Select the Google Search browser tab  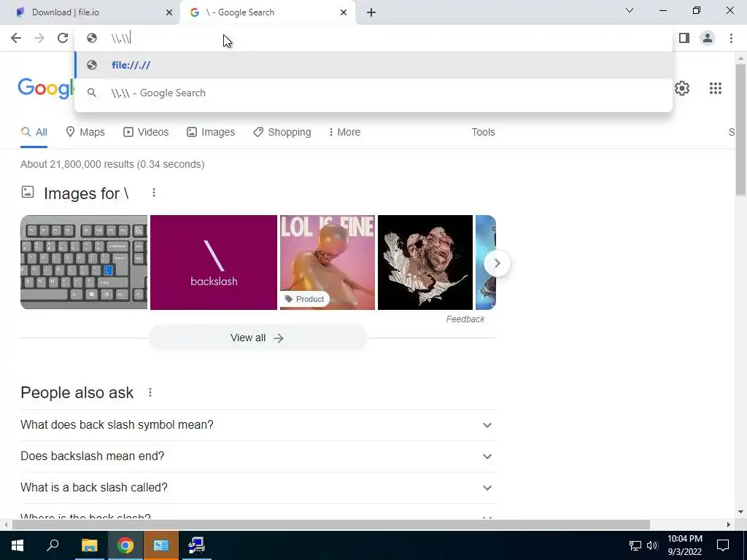[x=267, y=13]
